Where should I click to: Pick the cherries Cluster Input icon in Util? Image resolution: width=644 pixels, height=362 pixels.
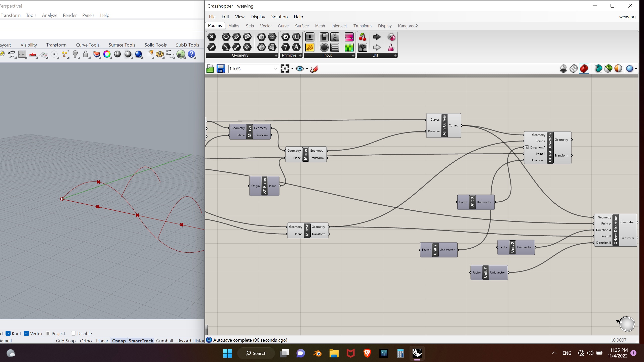[x=363, y=37]
